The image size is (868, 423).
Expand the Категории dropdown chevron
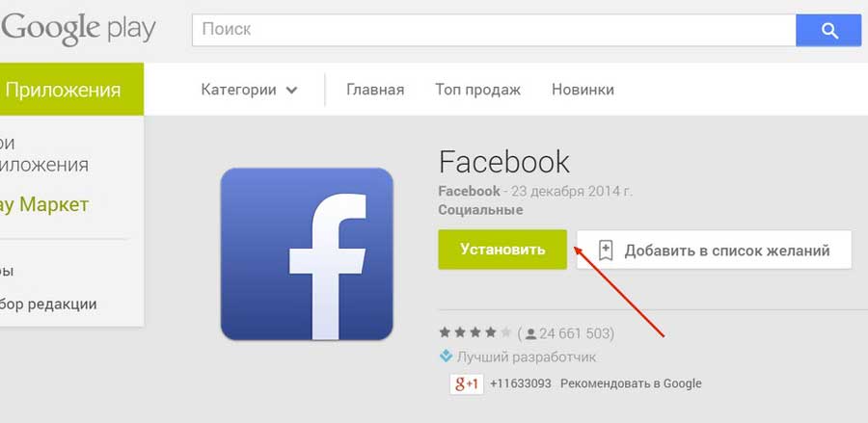[291, 91]
